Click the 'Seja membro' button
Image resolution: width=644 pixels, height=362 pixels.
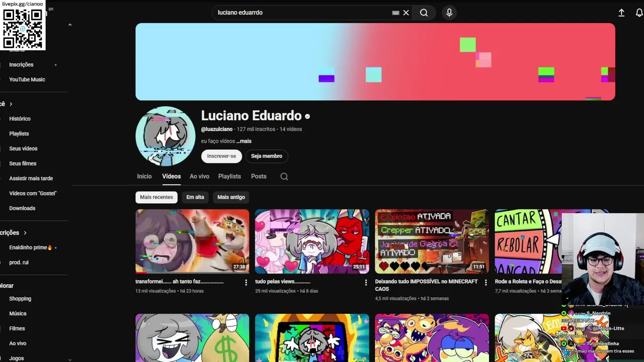point(267,156)
